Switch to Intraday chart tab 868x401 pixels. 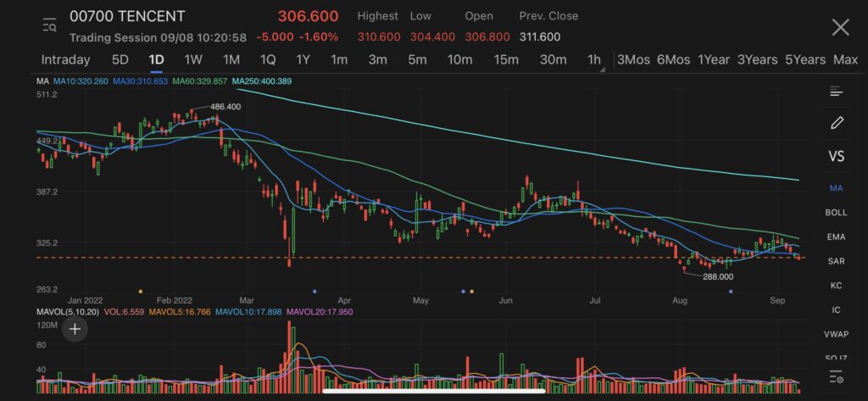pos(65,60)
